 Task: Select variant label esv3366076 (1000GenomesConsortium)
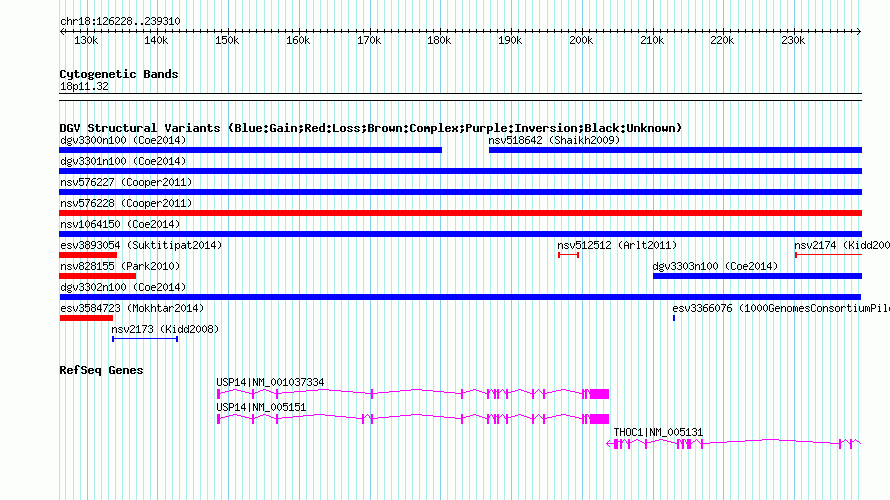[781, 308]
